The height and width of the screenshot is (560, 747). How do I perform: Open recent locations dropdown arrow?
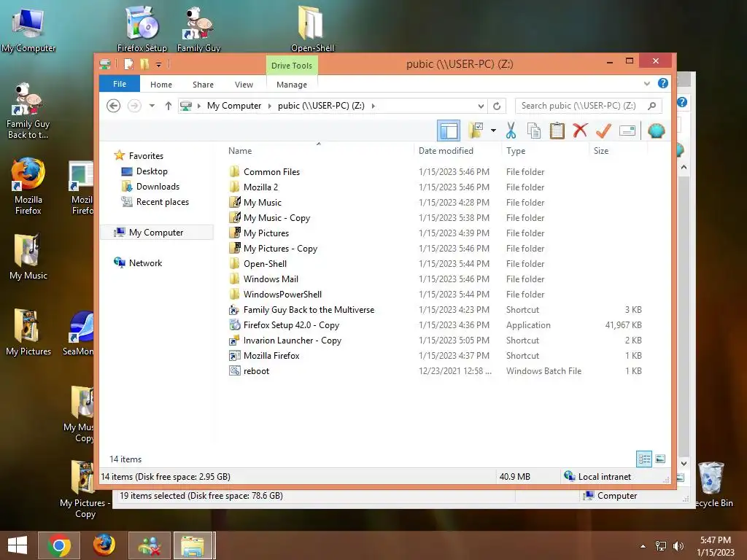pos(152,106)
